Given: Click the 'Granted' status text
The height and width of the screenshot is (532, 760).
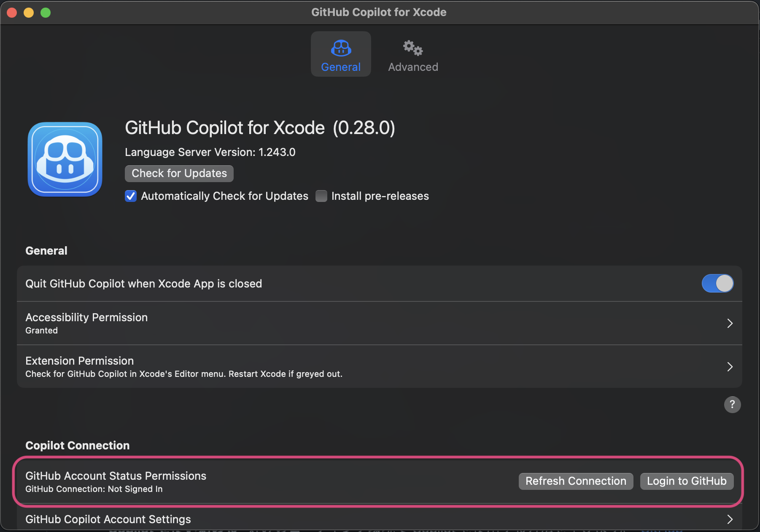Looking at the screenshot, I should tap(42, 330).
